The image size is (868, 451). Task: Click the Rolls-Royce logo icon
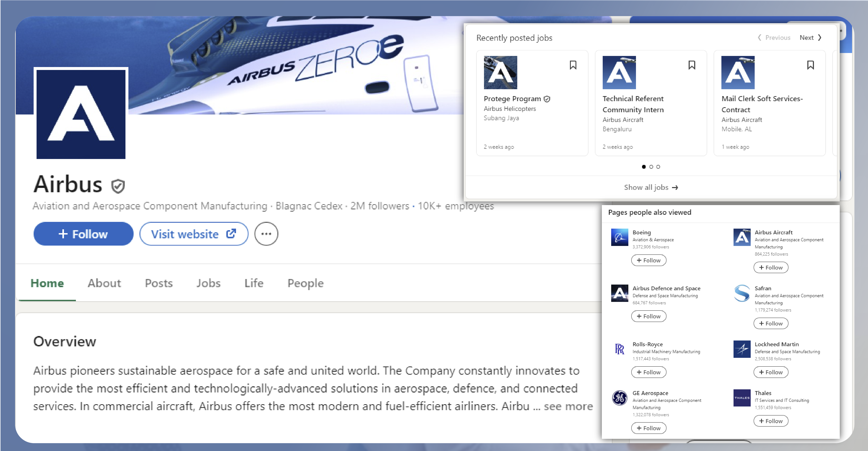[x=619, y=349]
